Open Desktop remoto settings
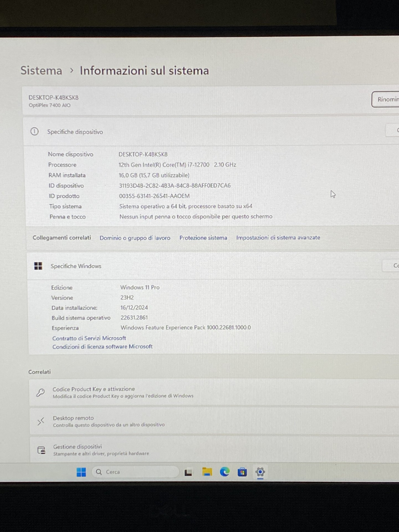399x532 pixels. tap(214, 421)
